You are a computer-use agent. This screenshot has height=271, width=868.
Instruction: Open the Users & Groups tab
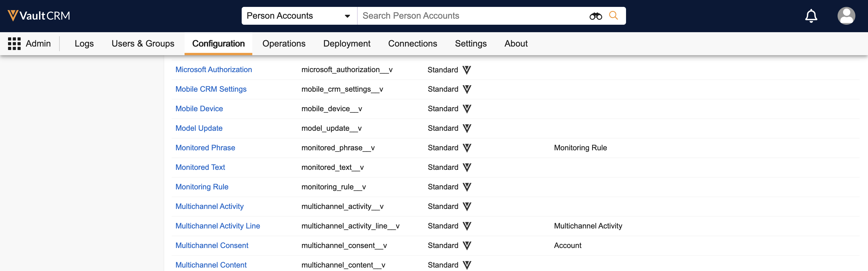(143, 43)
